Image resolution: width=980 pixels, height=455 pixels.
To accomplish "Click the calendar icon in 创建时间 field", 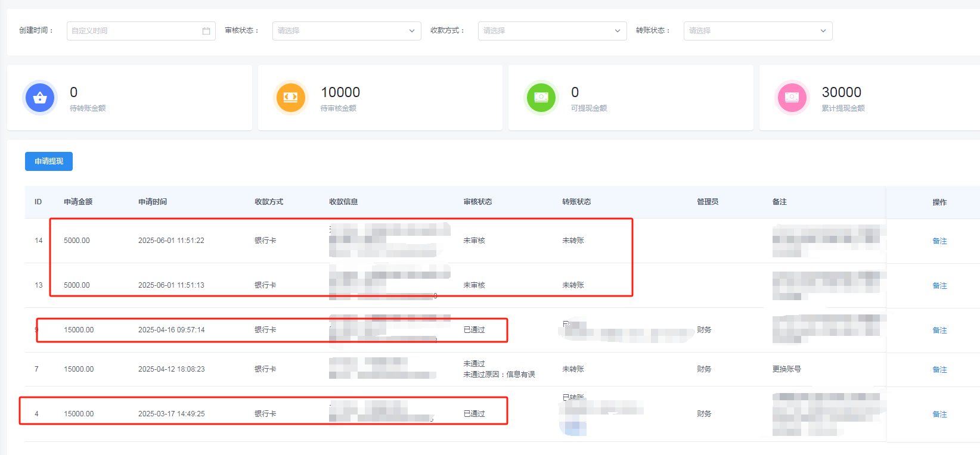I will pyautogui.click(x=206, y=31).
